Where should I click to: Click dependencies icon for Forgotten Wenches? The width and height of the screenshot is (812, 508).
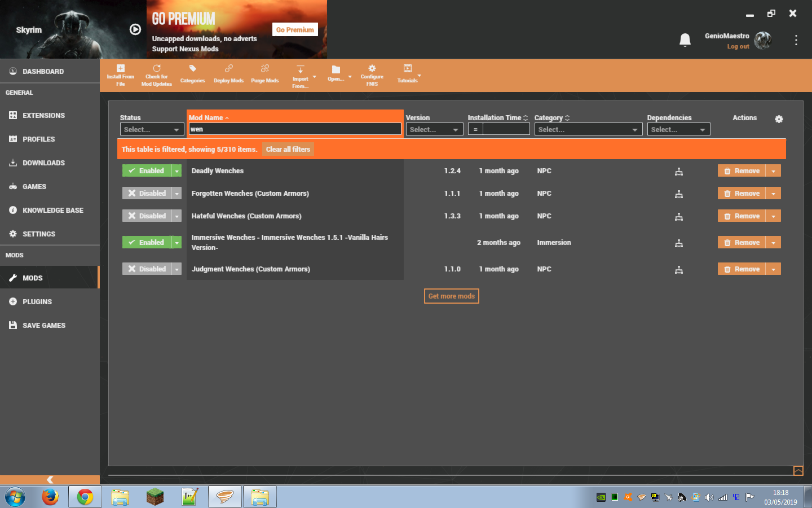pyautogui.click(x=679, y=194)
